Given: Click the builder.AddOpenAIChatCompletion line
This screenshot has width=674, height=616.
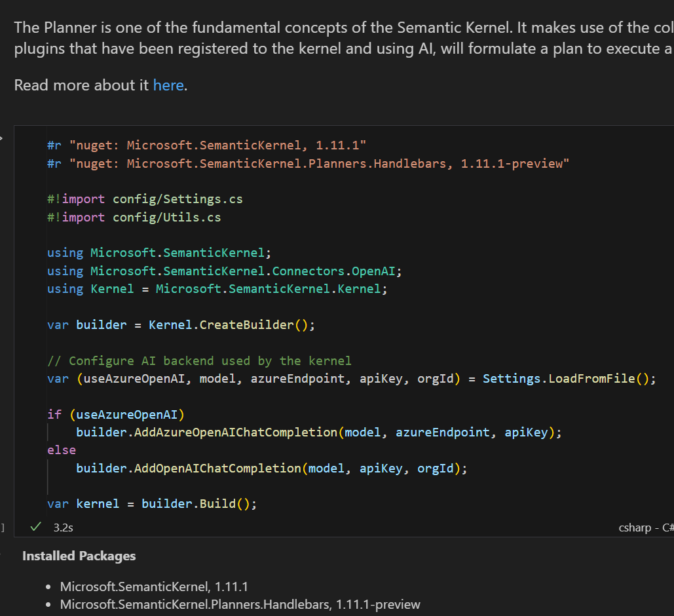Looking at the screenshot, I should 272,468.
